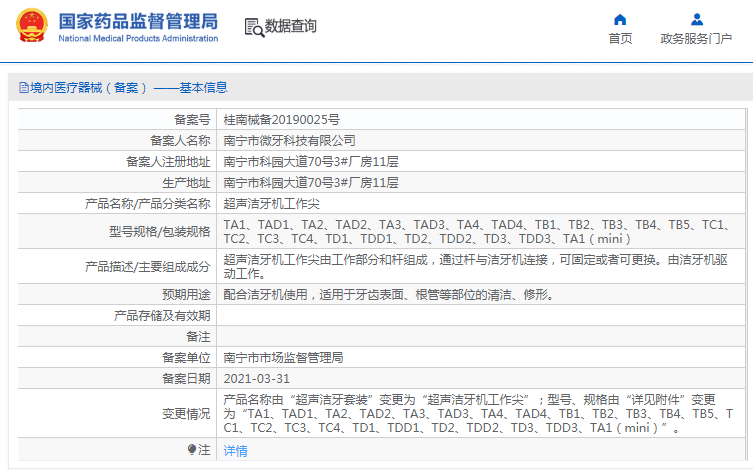Click the 变更情况 label
The height and width of the screenshot is (470, 753).
(186, 413)
